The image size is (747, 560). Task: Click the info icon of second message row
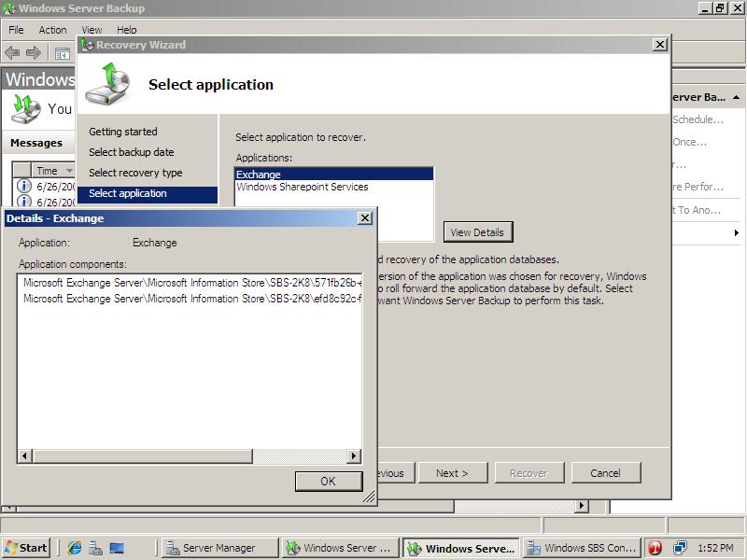(24, 201)
